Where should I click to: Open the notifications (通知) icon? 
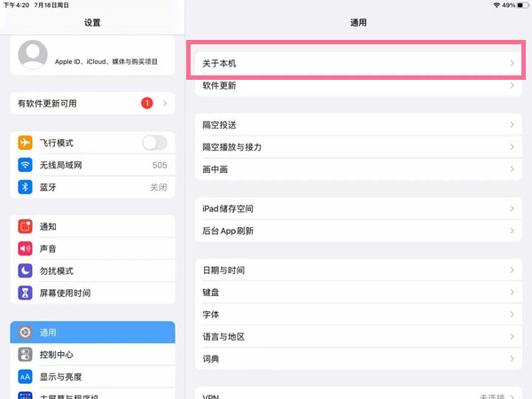pyautogui.click(x=26, y=226)
